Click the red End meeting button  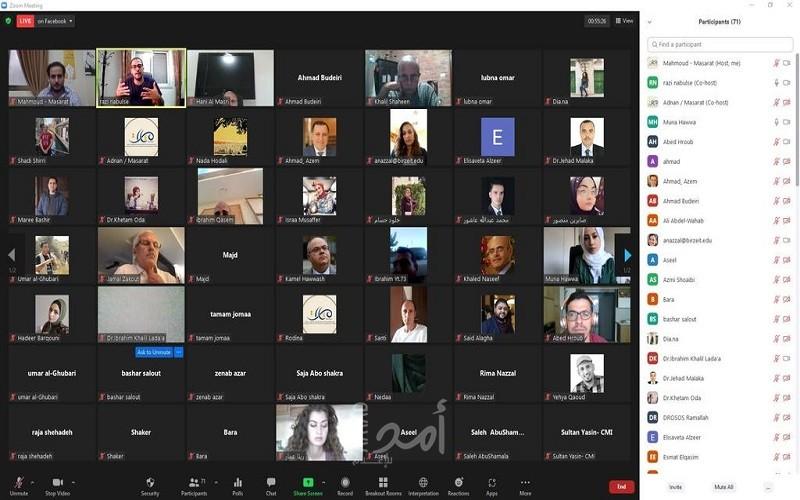621,487
